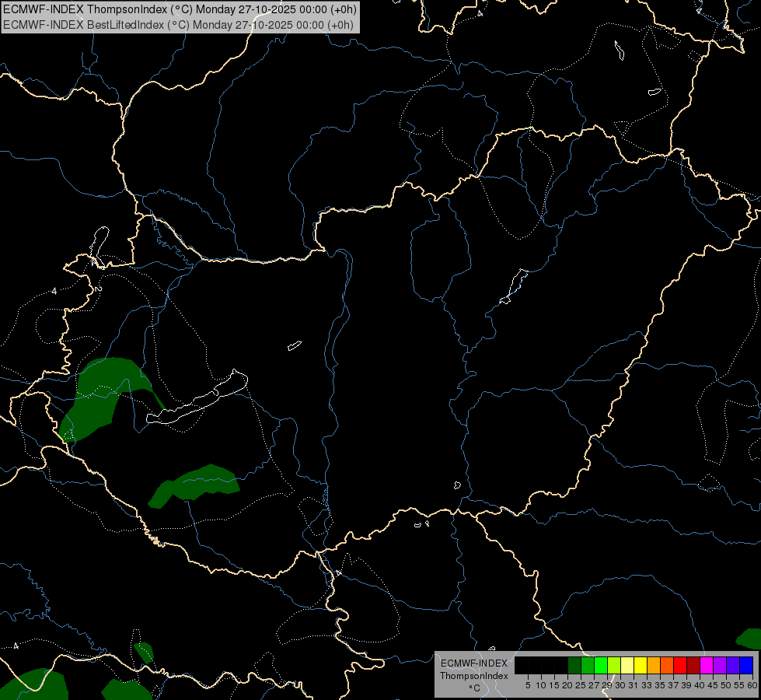Click the ECMWF-INDEX label in the legend
The height and width of the screenshot is (700, 761).
[474, 663]
